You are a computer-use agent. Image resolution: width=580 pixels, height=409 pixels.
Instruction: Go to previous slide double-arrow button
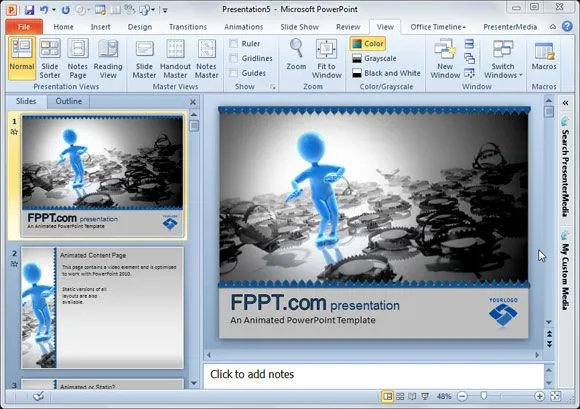coord(549,334)
